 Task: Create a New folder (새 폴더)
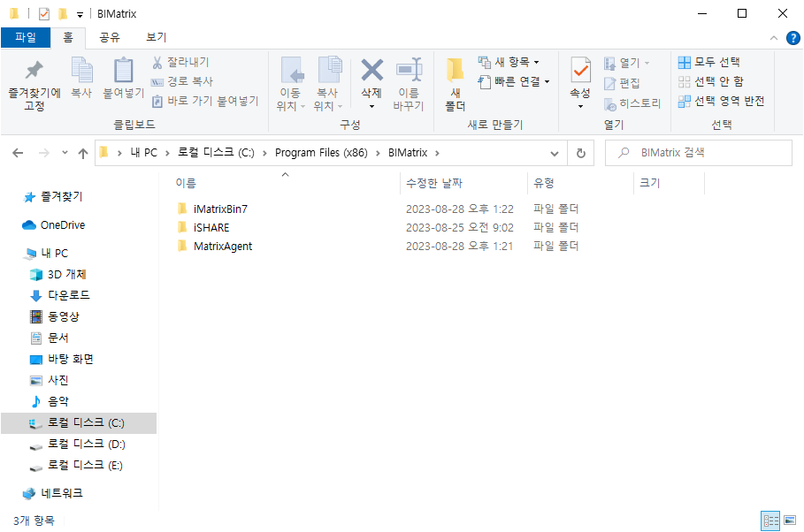(456, 85)
